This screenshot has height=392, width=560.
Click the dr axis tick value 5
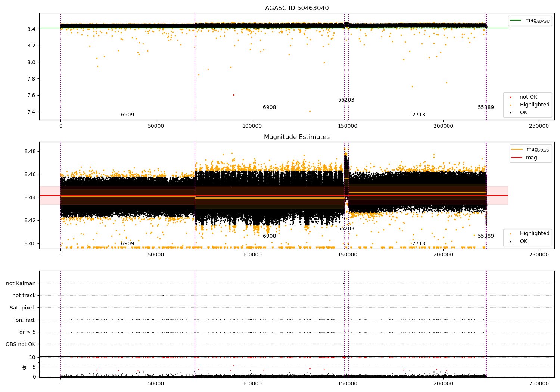pos(34,367)
